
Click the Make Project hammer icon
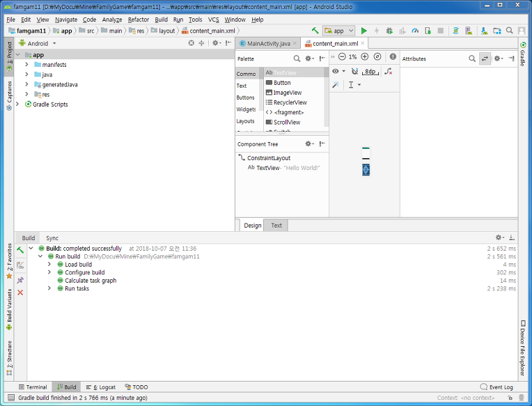[315, 31]
